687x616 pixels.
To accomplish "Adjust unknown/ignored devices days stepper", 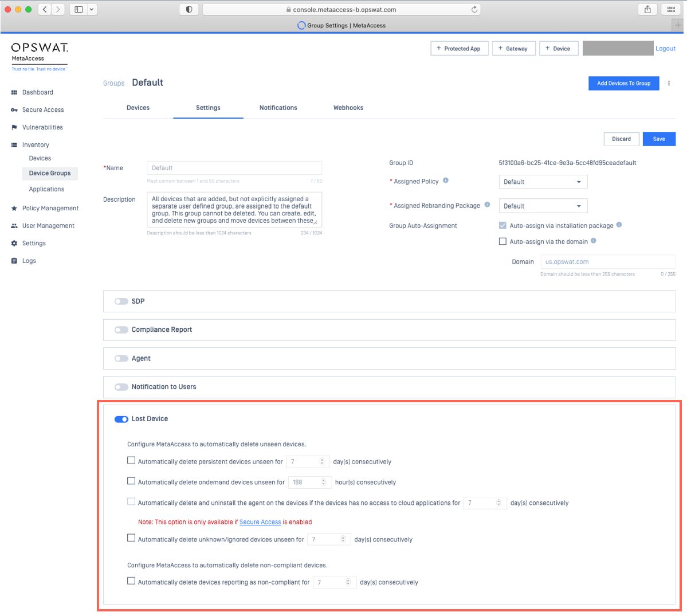I will tap(343, 539).
